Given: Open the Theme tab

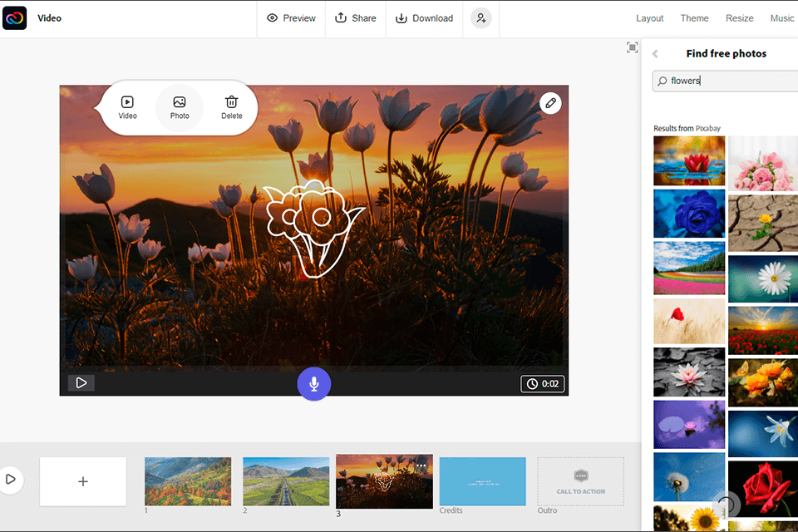Looking at the screenshot, I should [694, 18].
